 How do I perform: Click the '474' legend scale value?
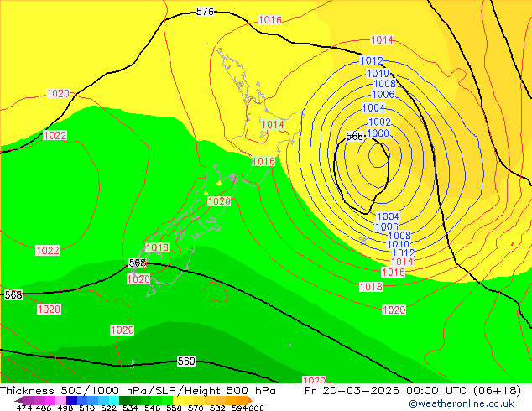point(24,408)
